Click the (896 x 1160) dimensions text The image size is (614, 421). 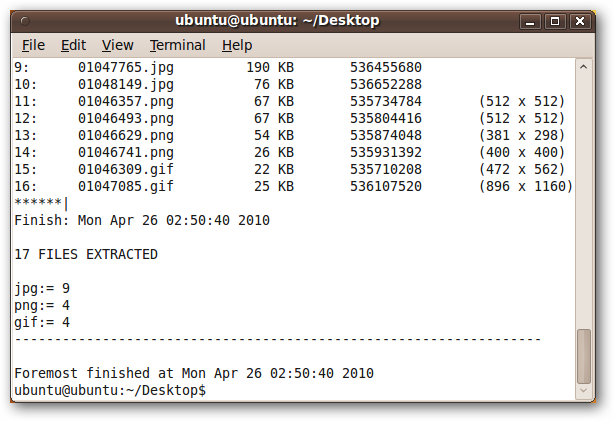tap(526, 186)
